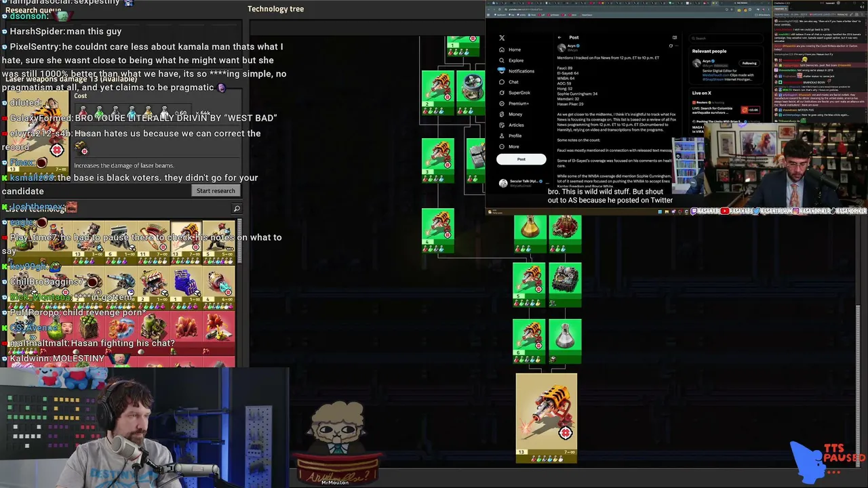Pick the bullet damage technology numbered 11
This screenshot has height=488, width=868.
[153, 242]
